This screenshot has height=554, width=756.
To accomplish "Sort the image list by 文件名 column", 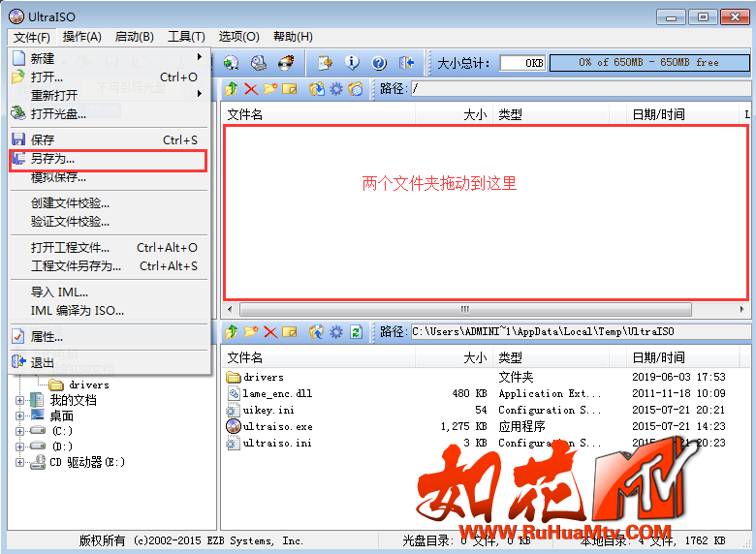I will [319, 114].
